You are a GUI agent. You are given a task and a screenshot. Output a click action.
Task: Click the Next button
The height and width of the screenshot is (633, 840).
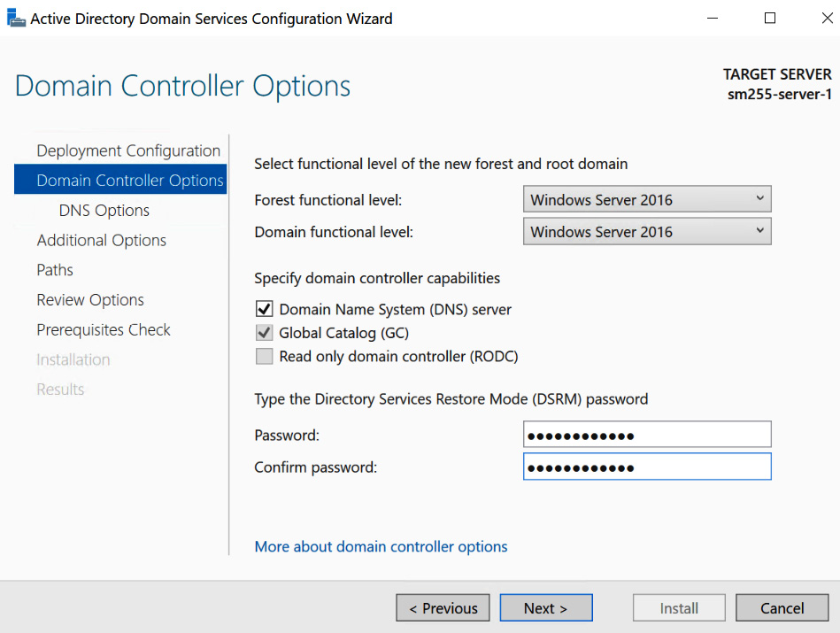(x=546, y=608)
